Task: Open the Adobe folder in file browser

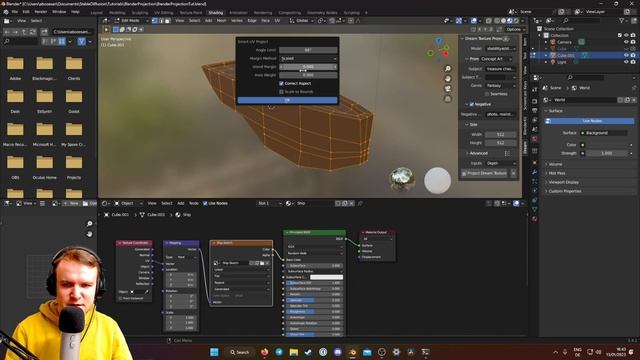Action: click(15, 67)
